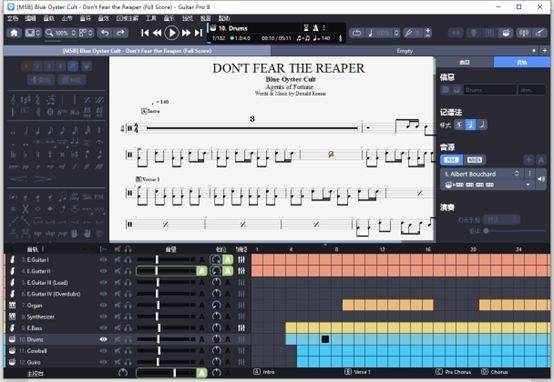Toggle visibility of Drums track
Image resolution: width=554 pixels, height=382 pixels.
point(103,339)
